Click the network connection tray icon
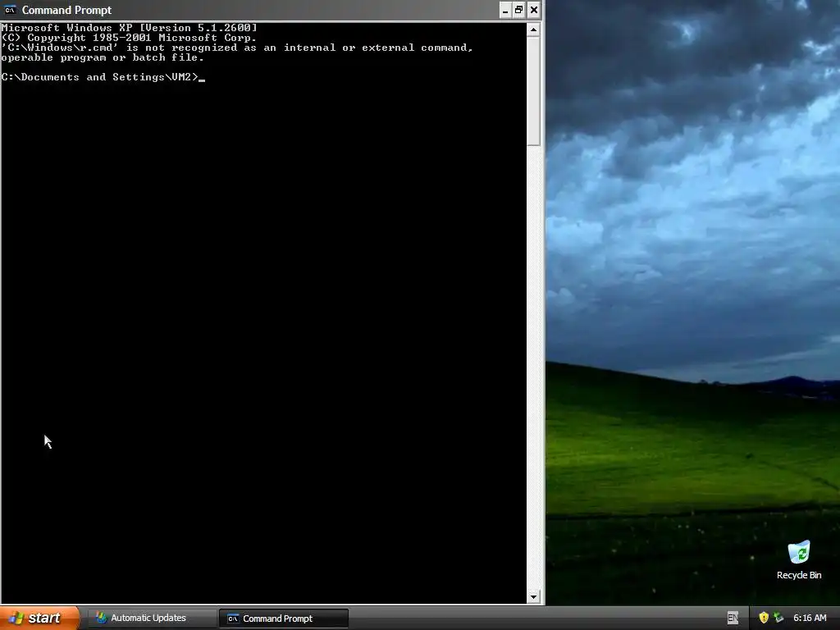This screenshot has width=840, height=630. 778,618
